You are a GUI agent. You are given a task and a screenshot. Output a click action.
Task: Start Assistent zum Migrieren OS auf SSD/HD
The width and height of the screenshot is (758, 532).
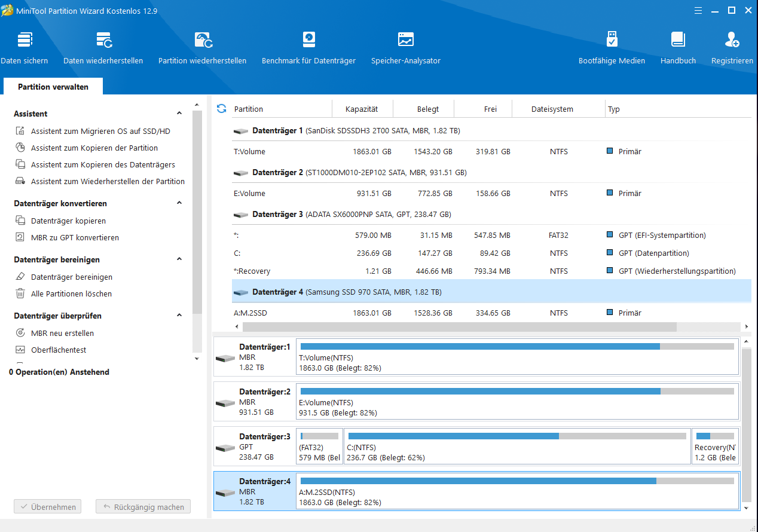[100, 131]
